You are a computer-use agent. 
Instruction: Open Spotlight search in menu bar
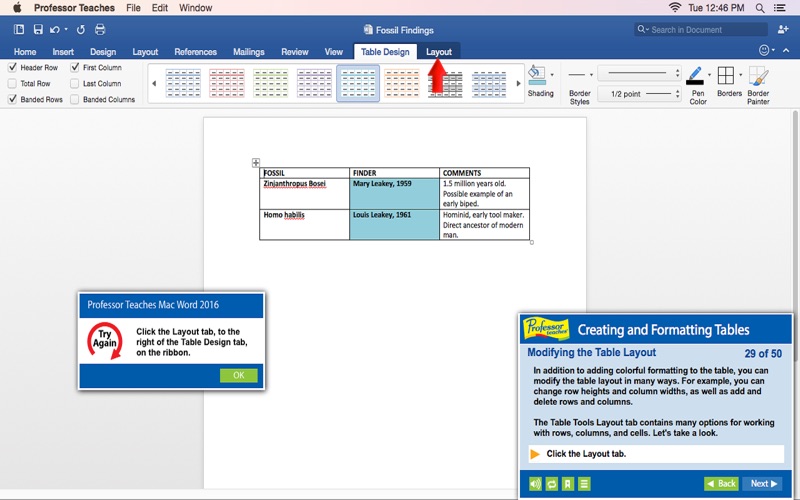tap(760, 8)
